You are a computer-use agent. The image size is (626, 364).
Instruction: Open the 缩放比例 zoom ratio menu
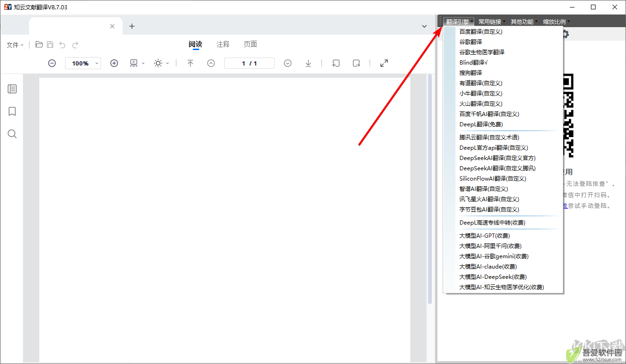tap(556, 22)
